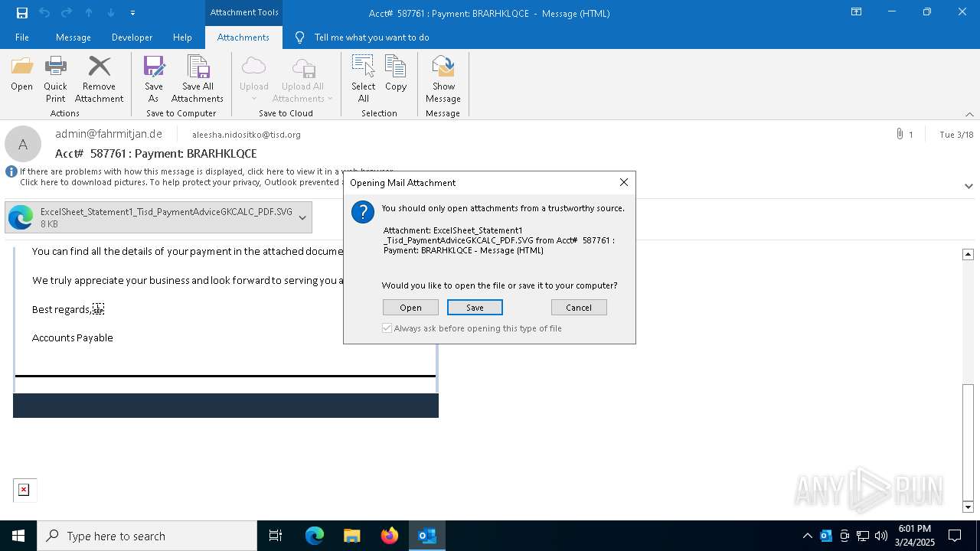Open File Explorer from taskbar
Viewport: 980px width, 551px height.
352,536
